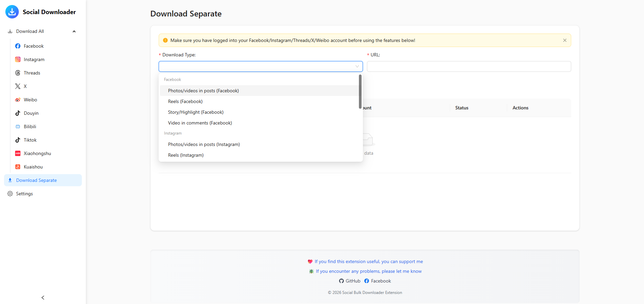The image size is (644, 304).
Task: Toggle the Download Type dropdown arrow
Action: point(357,66)
